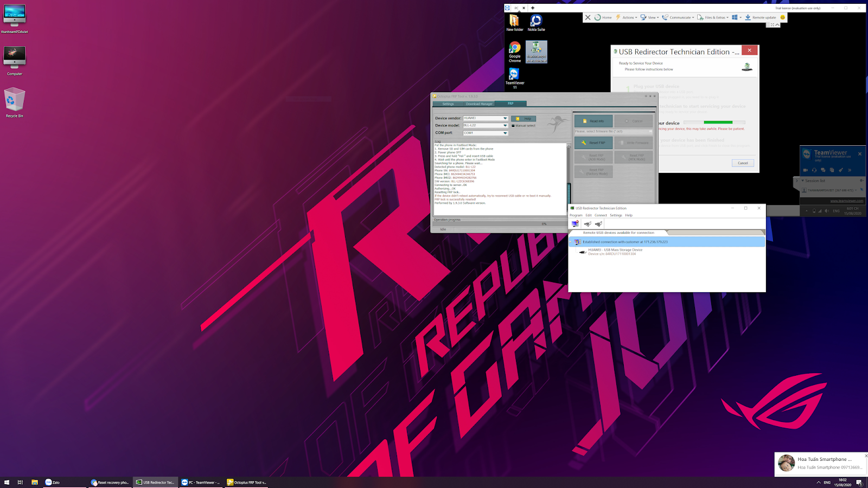Open Task View on the taskbar
This screenshot has height=488, width=868.
coord(20,482)
